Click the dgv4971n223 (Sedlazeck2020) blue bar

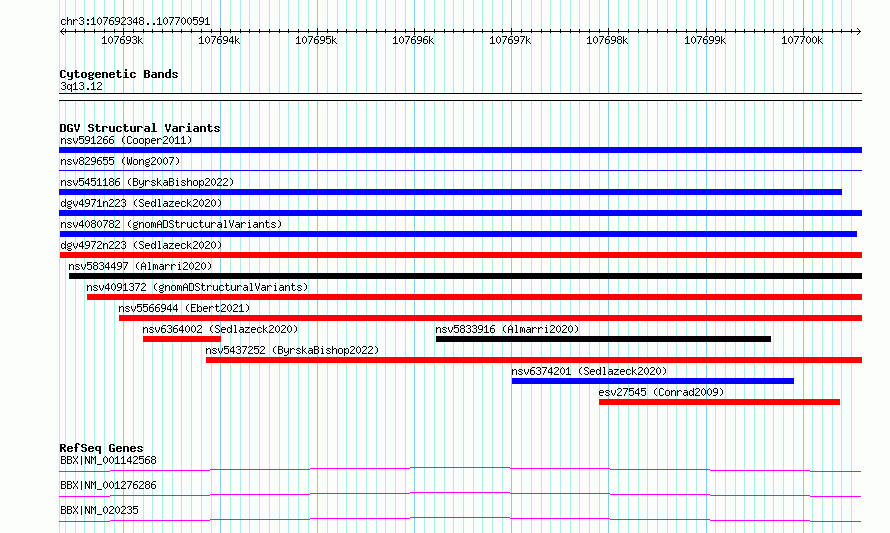pos(460,213)
